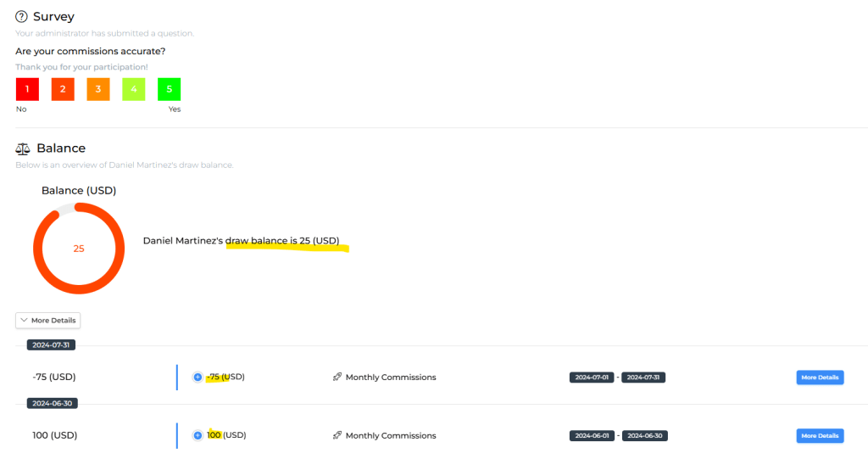Open More Details for the July commission row
The height and width of the screenshot is (459, 868).
click(x=820, y=378)
